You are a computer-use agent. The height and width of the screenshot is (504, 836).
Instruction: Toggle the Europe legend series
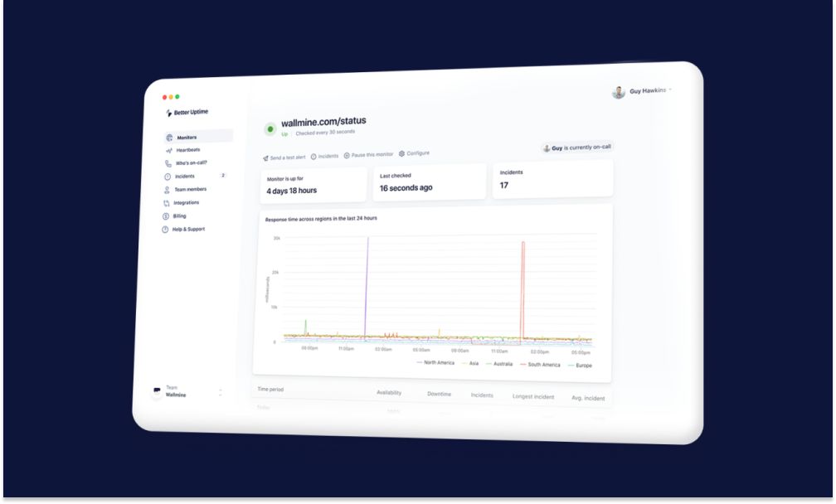(x=580, y=366)
